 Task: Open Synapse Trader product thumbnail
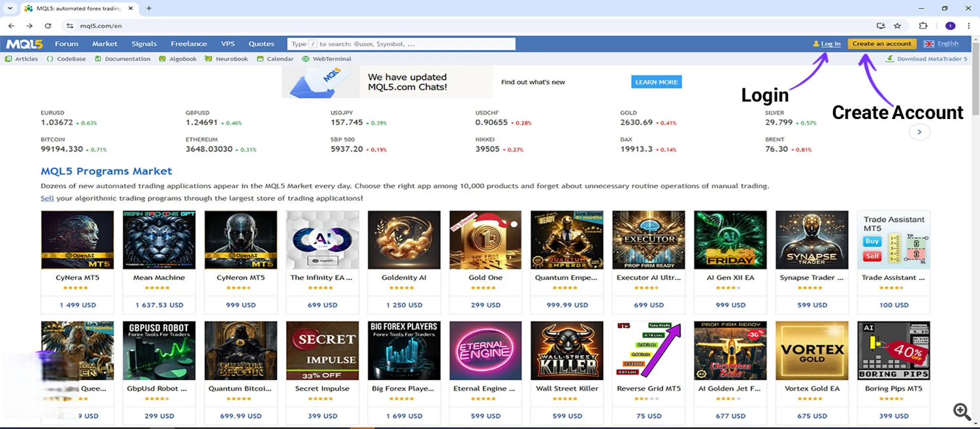812,240
